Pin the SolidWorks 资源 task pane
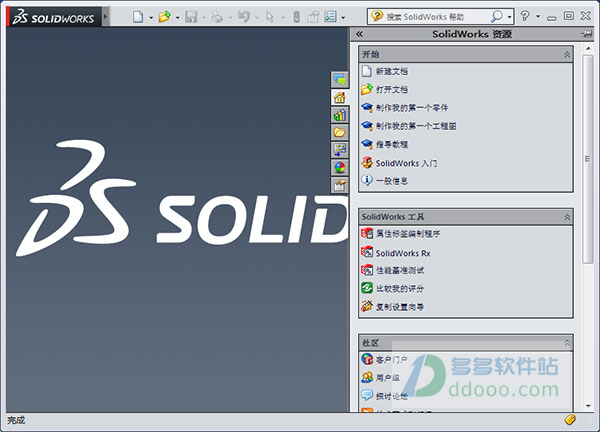The width and height of the screenshot is (600, 432). [587, 34]
